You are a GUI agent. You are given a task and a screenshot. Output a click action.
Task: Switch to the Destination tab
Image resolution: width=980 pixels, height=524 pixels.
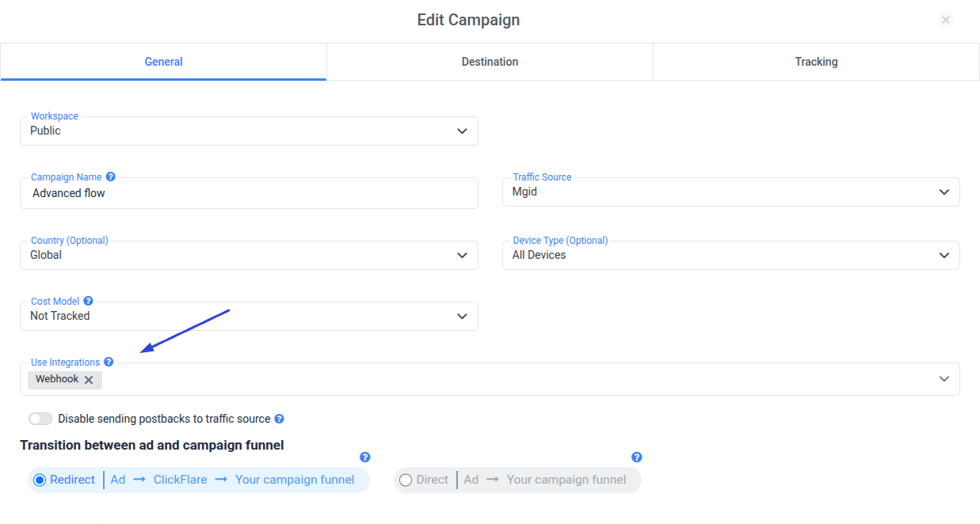[490, 62]
